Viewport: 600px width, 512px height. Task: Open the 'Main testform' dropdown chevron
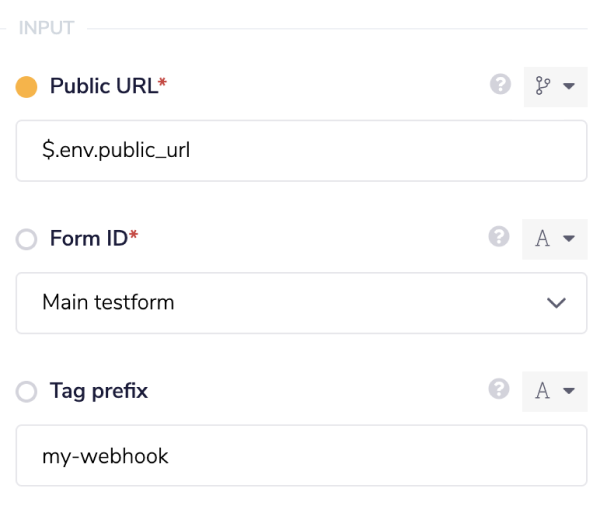point(557,303)
